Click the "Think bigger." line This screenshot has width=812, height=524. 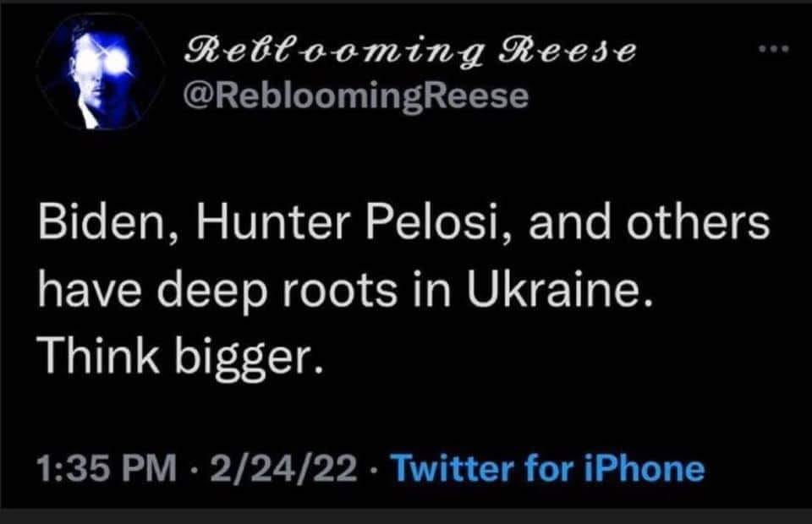(178, 361)
